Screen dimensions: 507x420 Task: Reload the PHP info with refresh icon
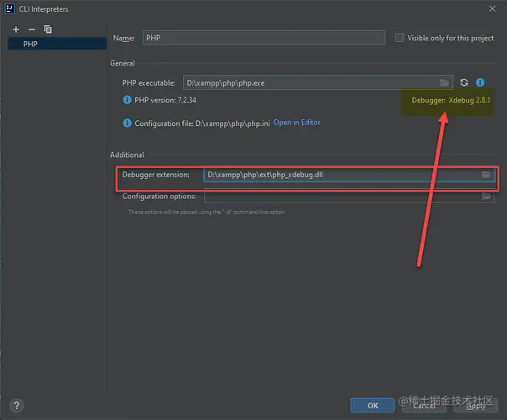tap(464, 82)
